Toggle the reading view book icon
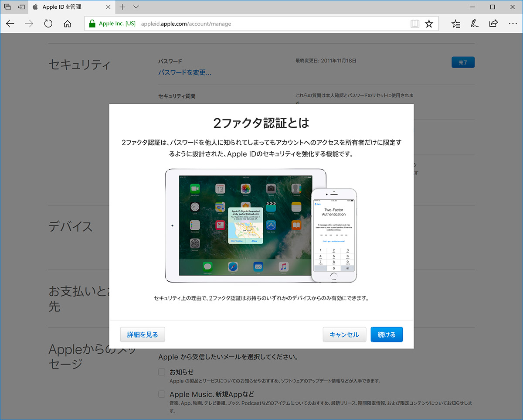The width and height of the screenshot is (523, 420). [415, 24]
